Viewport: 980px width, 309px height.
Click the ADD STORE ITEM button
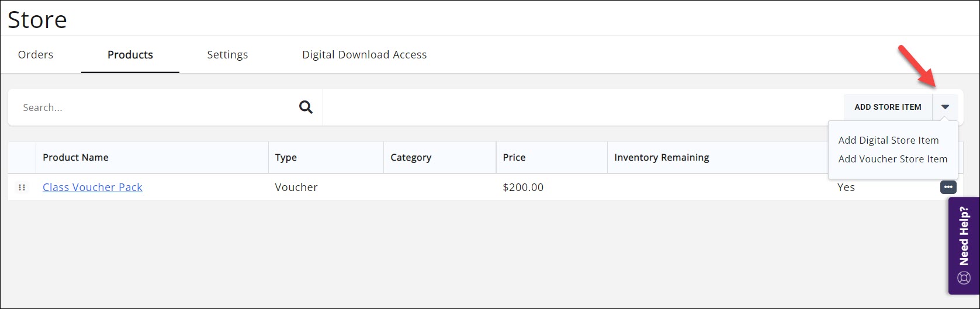pyautogui.click(x=888, y=107)
